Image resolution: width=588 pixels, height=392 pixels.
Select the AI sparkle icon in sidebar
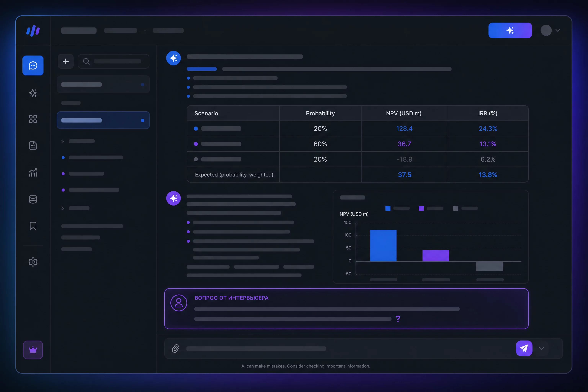pos(33,93)
